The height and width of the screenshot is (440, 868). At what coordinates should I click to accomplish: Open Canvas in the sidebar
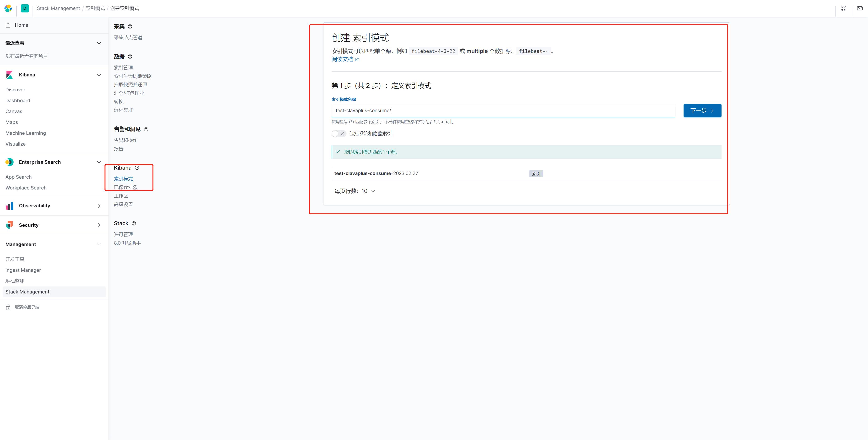click(x=14, y=111)
